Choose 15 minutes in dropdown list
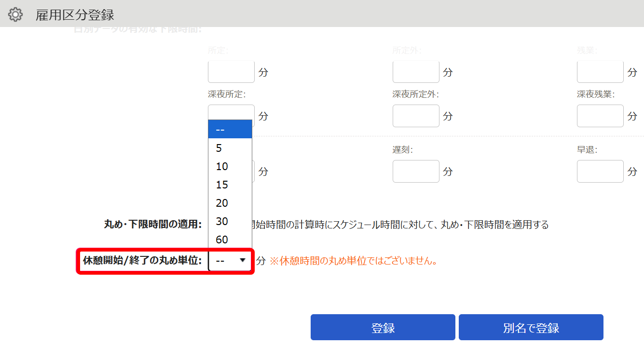The image size is (644, 346). tap(230, 185)
